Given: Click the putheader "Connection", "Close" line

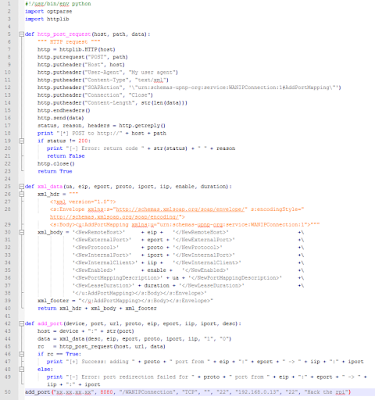Looking at the screenshot, I should pos(95,95).
